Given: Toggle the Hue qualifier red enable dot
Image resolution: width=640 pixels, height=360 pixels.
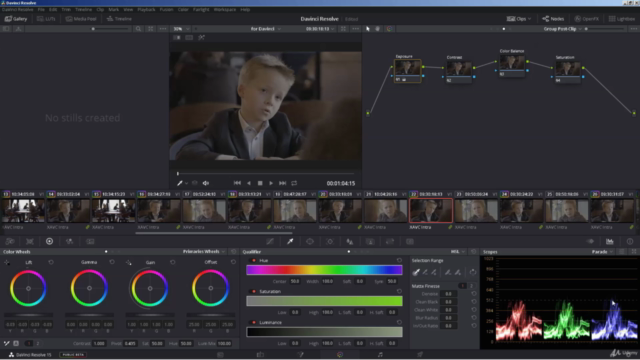Looking at the screenshot, I should pos(254,260).
